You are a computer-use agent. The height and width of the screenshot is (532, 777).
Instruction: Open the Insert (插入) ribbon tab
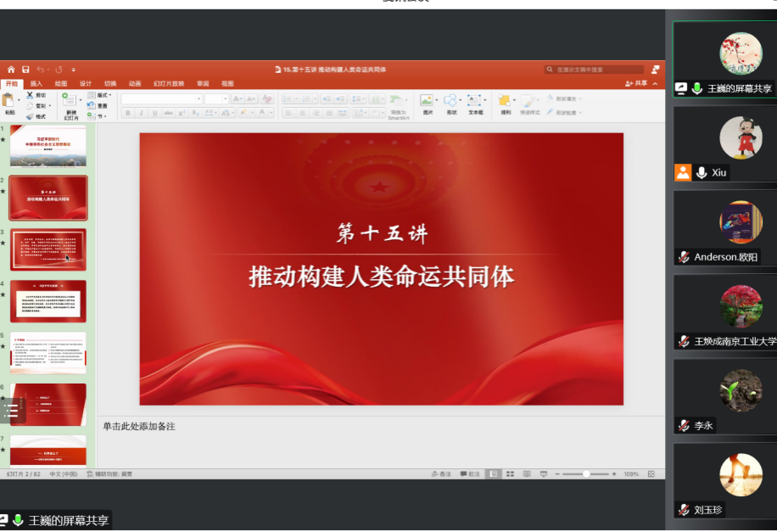point(36,83)
